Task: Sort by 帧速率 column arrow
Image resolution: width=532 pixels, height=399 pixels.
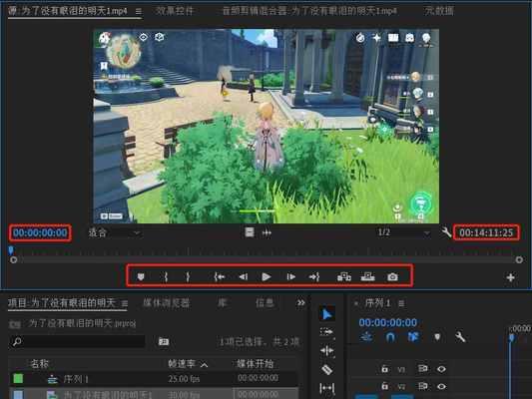Action: (x=204, y=365)
